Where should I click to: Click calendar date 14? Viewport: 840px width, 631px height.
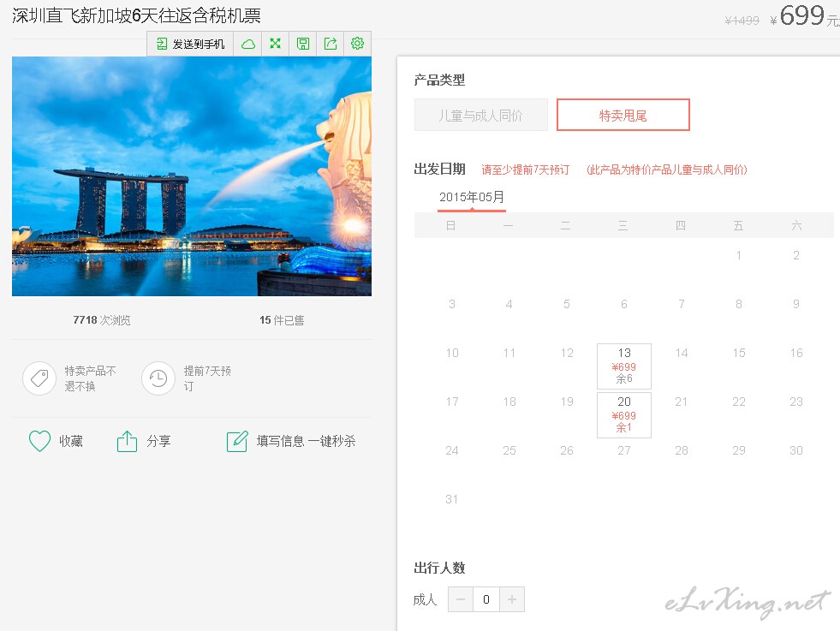click(x=682, y=353)
